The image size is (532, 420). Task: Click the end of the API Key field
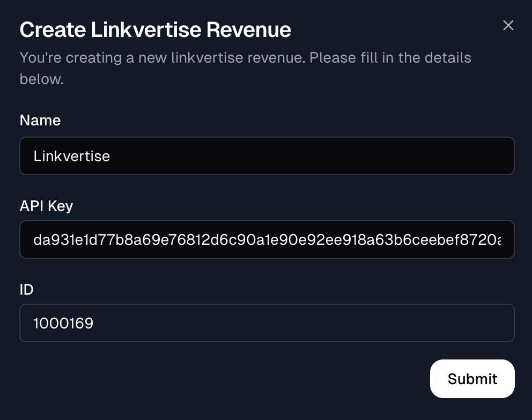[x=499, y=239]
